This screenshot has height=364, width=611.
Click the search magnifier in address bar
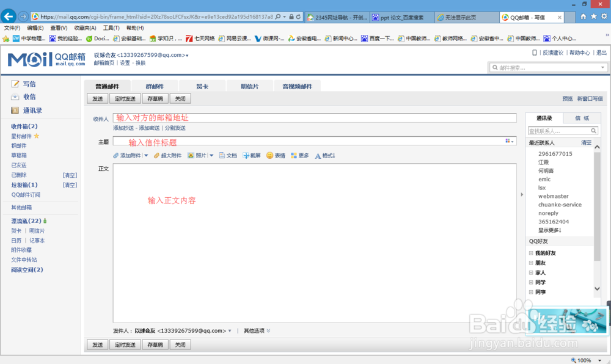click(x=278, y=16)
